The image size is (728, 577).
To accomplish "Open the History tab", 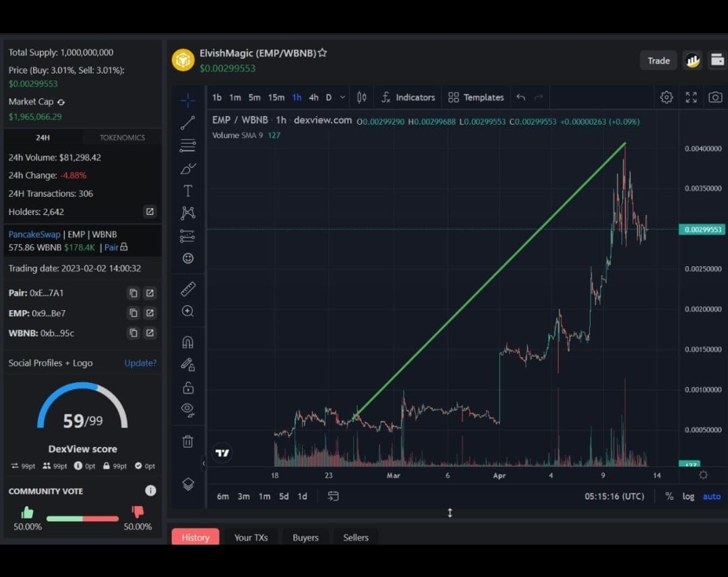I will (195, 537).
